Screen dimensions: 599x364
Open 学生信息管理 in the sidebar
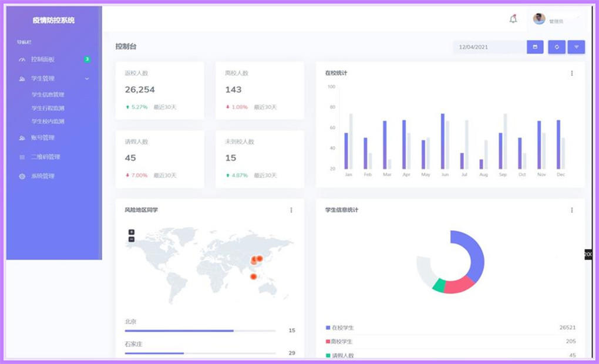coord(48,95)
